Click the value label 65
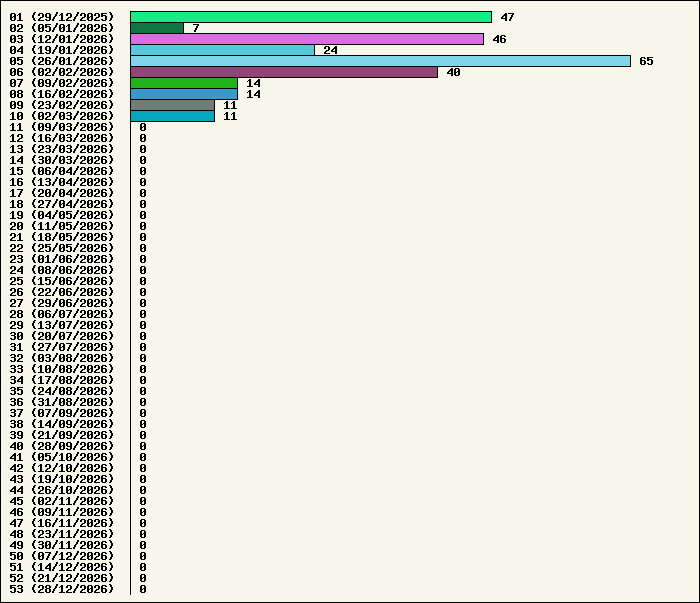 coord(646,61)
